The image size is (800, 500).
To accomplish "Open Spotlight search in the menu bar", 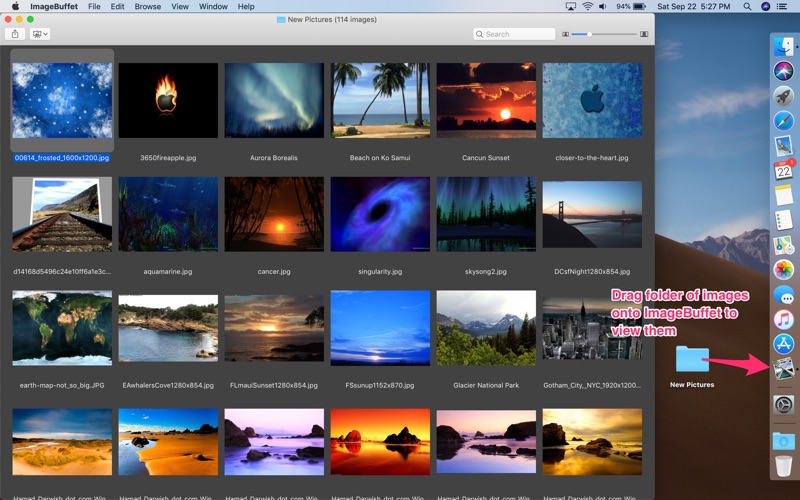I will (x=747, y=7).
